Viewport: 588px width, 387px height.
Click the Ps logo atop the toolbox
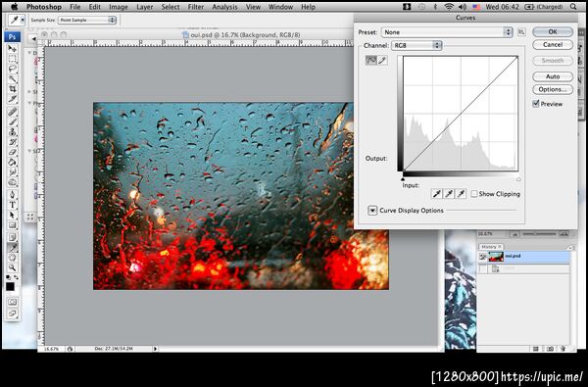click(12, 37)
